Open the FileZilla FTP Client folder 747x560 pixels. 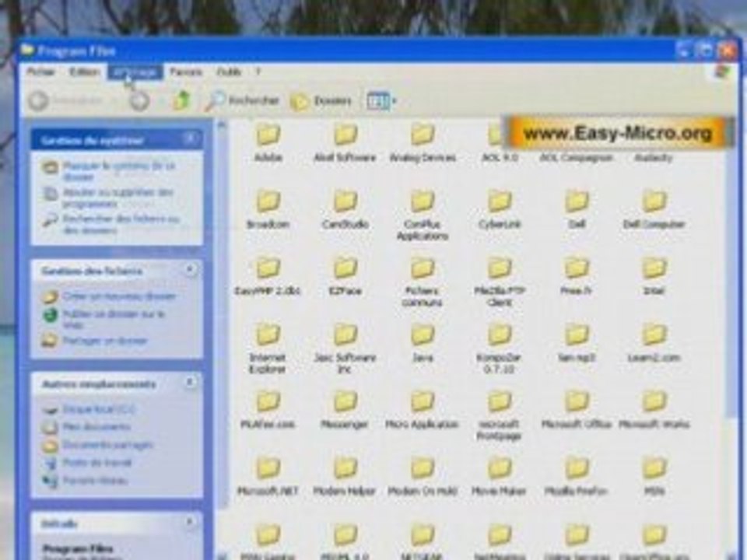500,282
